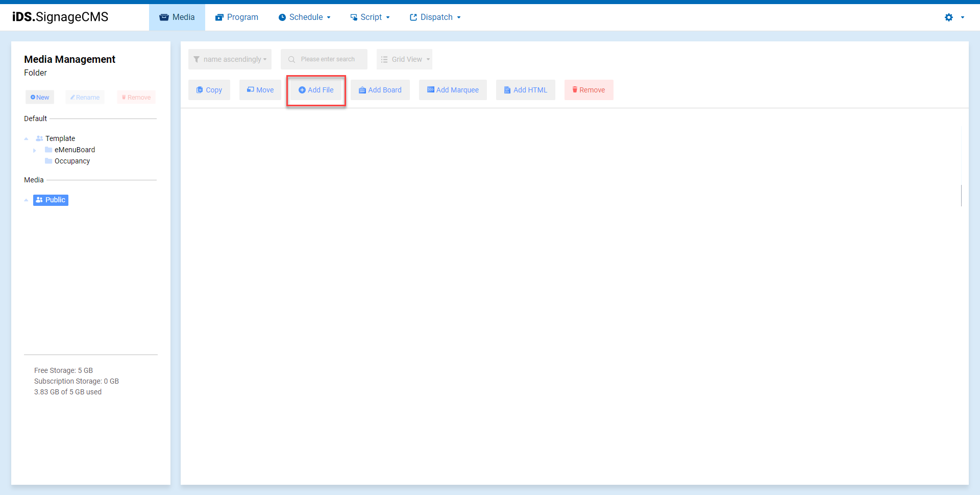Open the Schedule dropdown menu

click(304, 17)
